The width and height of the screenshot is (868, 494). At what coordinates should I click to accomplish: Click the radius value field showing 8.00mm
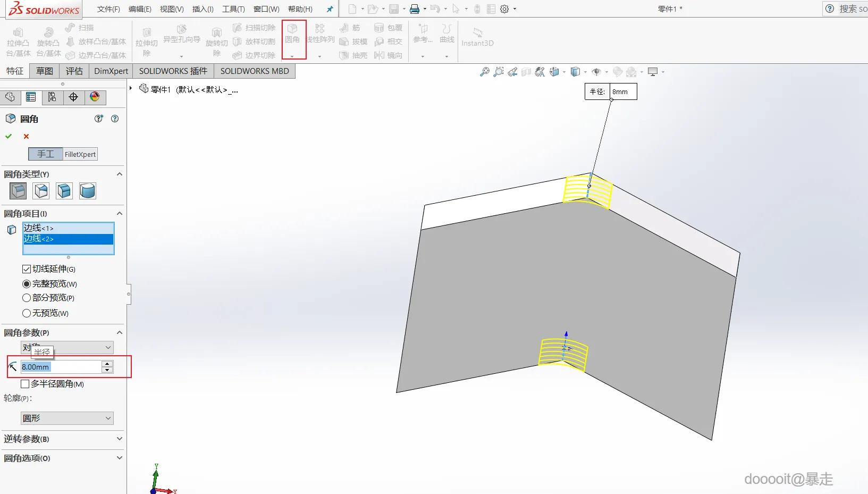[x=61, y=367]
